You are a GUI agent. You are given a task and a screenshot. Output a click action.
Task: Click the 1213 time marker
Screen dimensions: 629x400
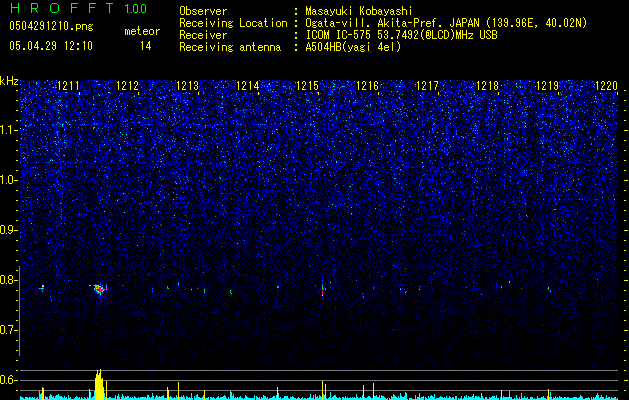click(188, 86)
